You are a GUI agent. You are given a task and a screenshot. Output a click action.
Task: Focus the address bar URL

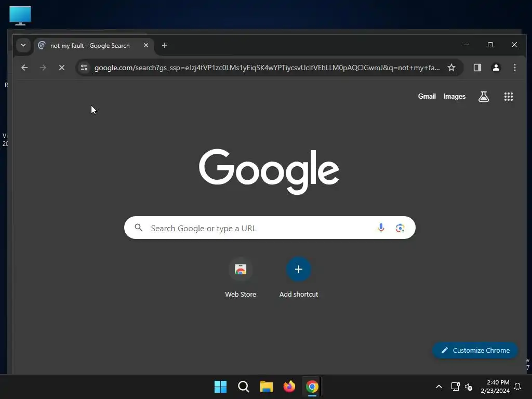click(267, 68)
